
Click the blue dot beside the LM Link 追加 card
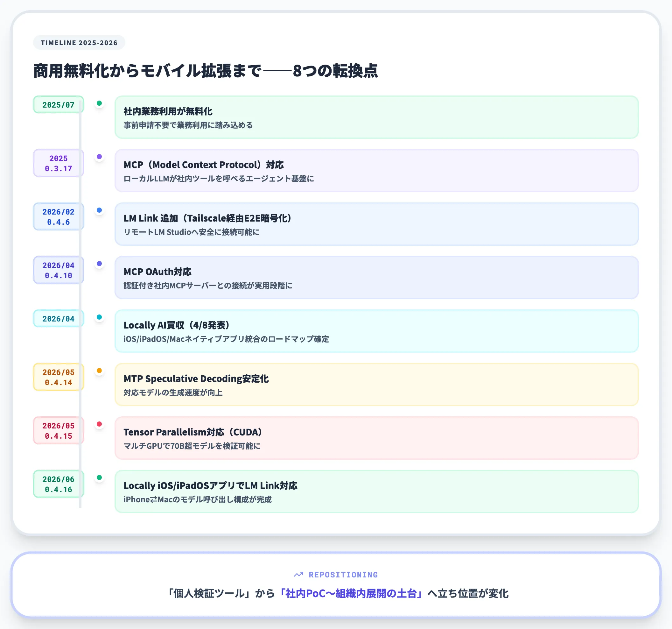point(99,210)
